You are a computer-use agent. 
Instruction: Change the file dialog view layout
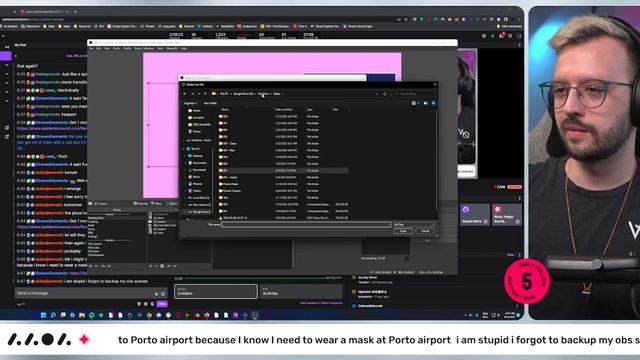click(x=415, y=103)
